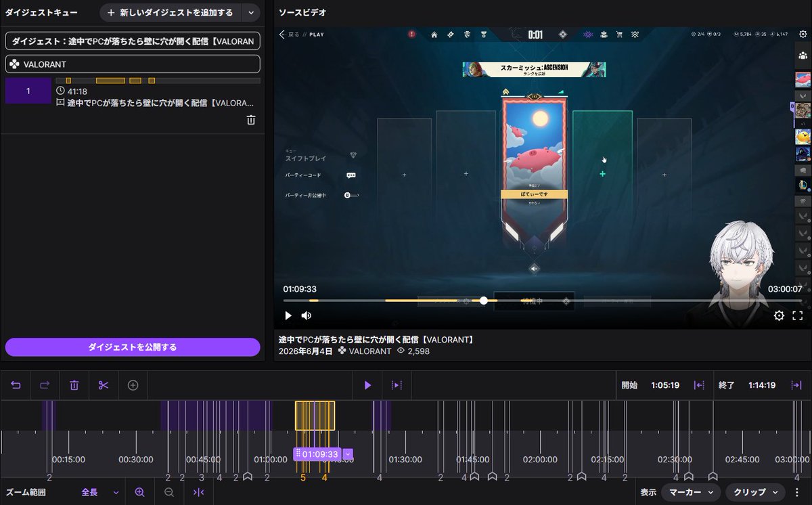
Task: Click the bookmark marker just before 02:45:00
Action: tap(712, 477)
